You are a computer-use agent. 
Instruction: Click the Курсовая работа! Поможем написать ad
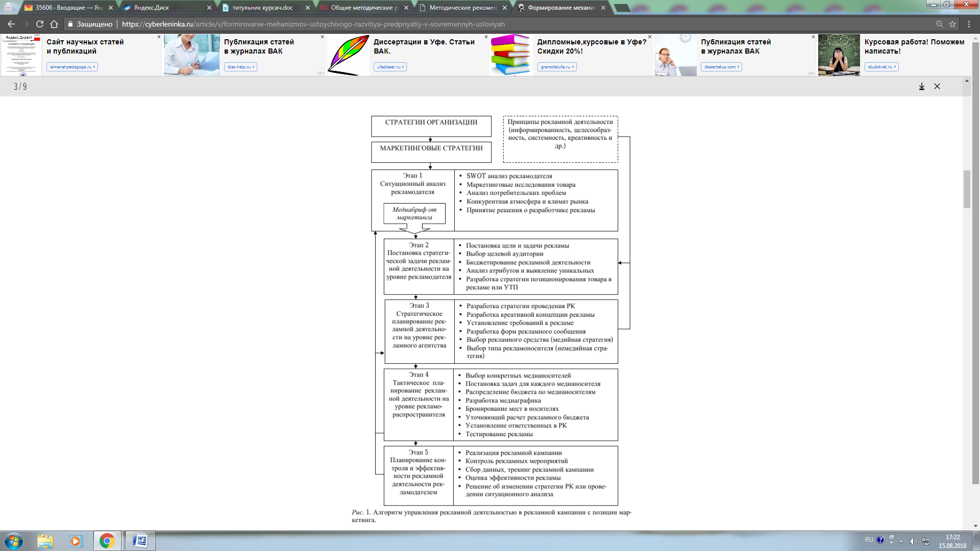coord(914,46)
